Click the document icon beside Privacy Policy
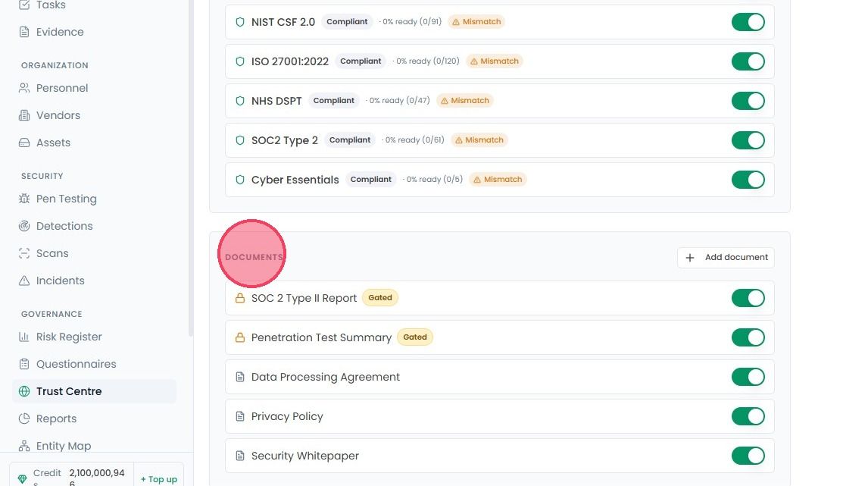The width and height of the screenshot is (868, 486). pyautogui.click(x=239, y=416)
